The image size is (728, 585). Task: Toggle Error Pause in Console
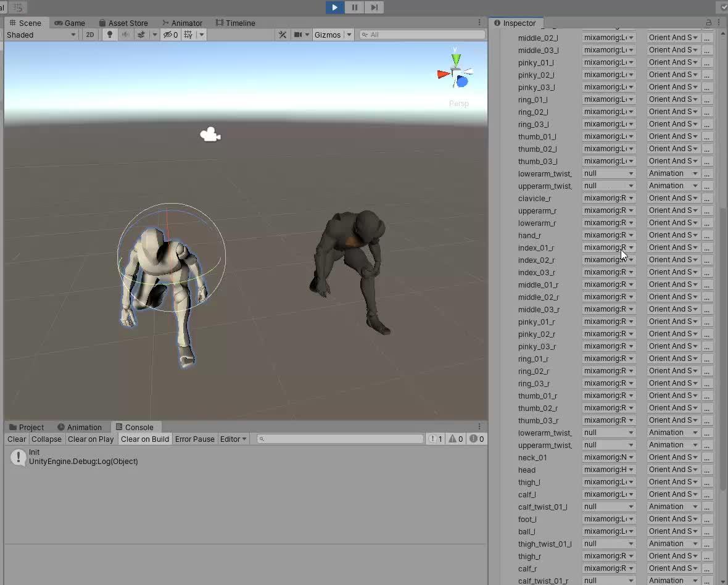[194, 439]
